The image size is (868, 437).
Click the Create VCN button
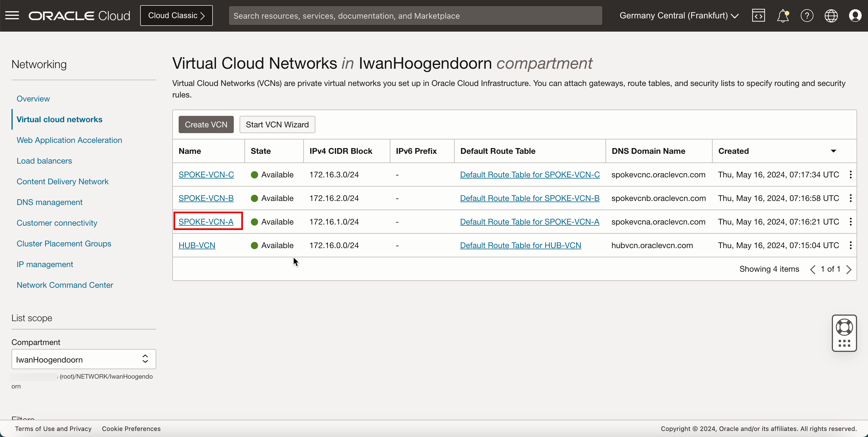coord(206,124)
